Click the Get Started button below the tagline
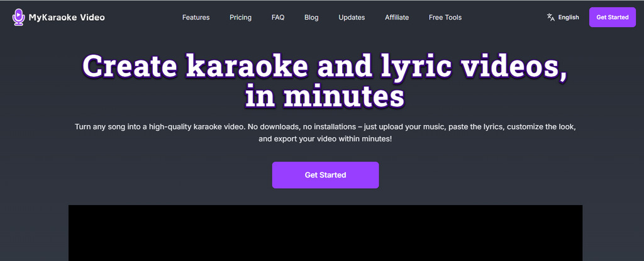The height and width of the screenshot is (261, 644). pyautogui.click(x=325, y=175)
